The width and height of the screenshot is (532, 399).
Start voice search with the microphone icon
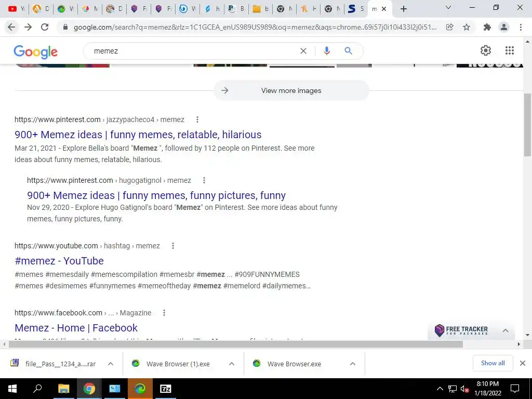point(327,51)
